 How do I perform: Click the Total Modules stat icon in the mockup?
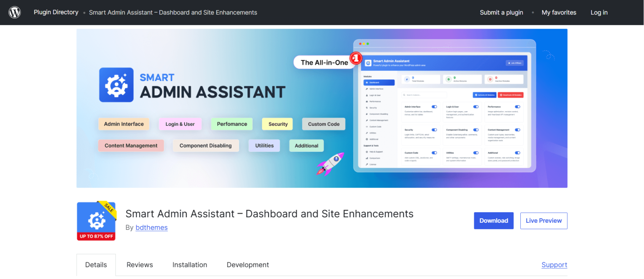tap(407, 79)
